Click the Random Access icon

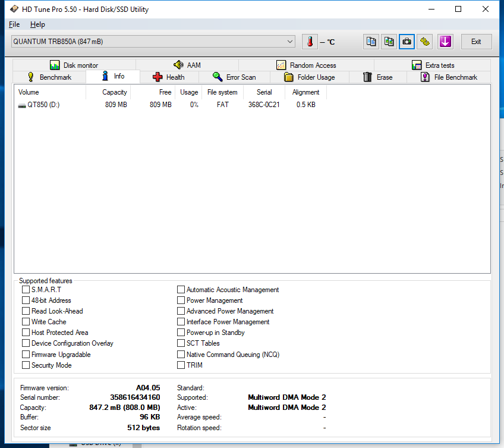coord(281,65)
